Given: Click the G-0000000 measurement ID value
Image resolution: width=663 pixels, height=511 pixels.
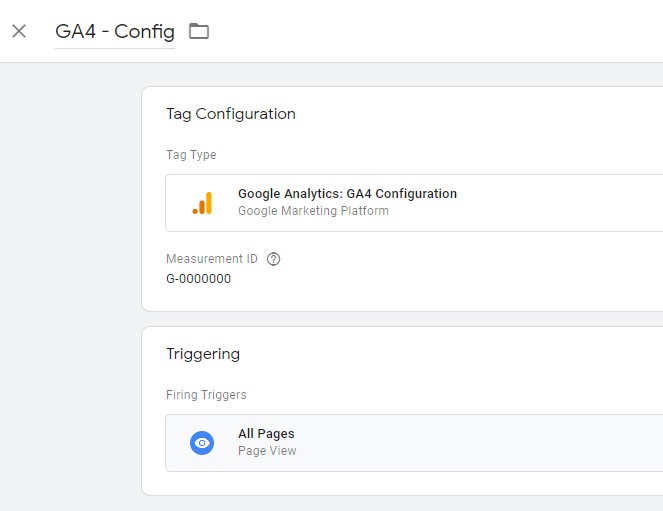Looking at the screenshot, I should [x=199, y=279].
